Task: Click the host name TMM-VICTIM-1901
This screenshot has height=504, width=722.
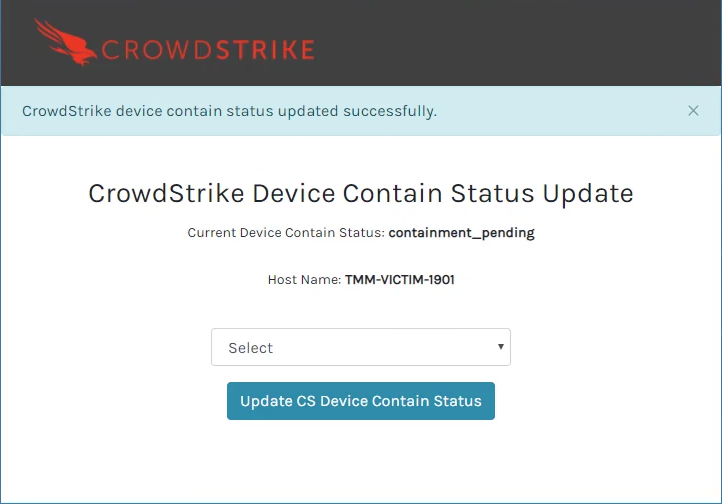Action: [x=400, y=280]
